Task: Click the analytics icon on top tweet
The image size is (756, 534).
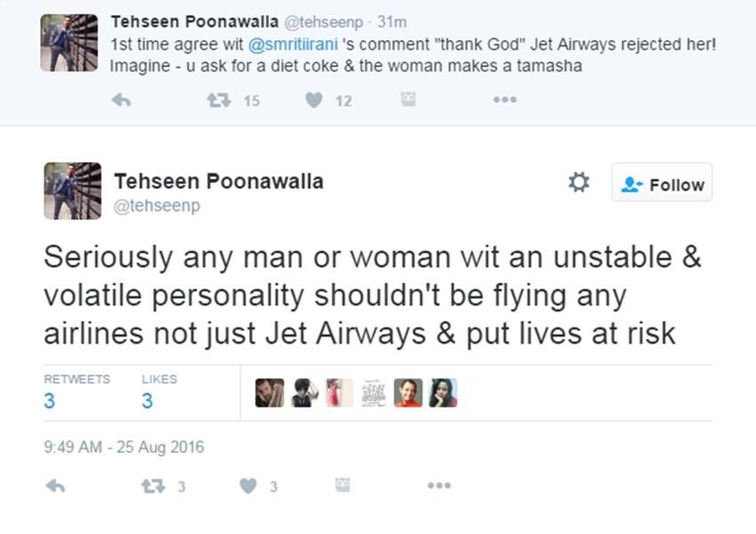Action: pos(408,101)
